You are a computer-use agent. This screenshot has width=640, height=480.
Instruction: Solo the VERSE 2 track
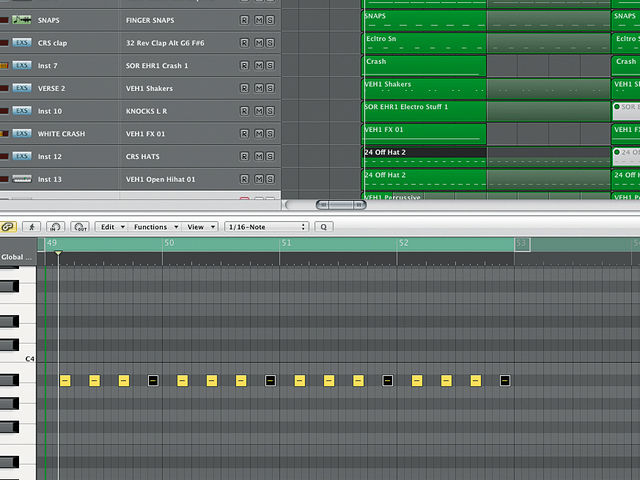(x=270, y=88)
